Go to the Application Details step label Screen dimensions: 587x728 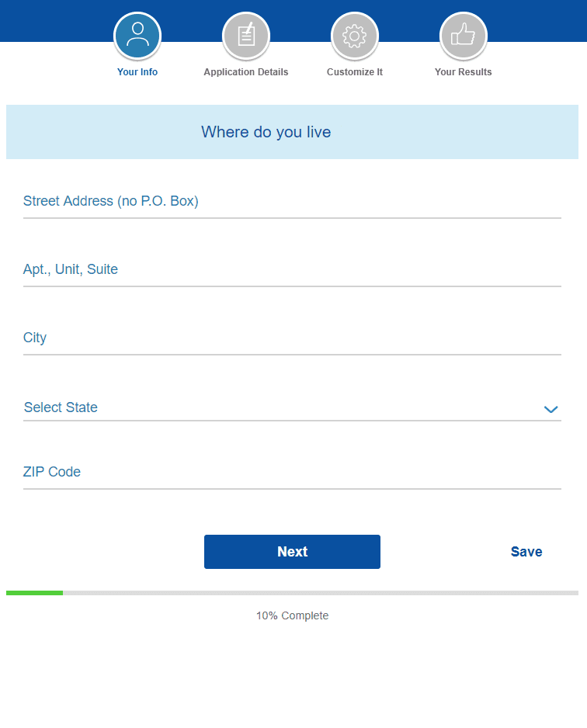tap(246, 72)
